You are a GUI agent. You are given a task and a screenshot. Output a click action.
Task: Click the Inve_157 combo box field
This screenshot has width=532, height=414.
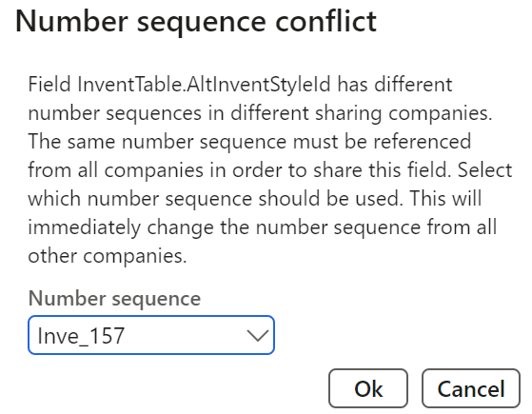[x=151, y=335]
